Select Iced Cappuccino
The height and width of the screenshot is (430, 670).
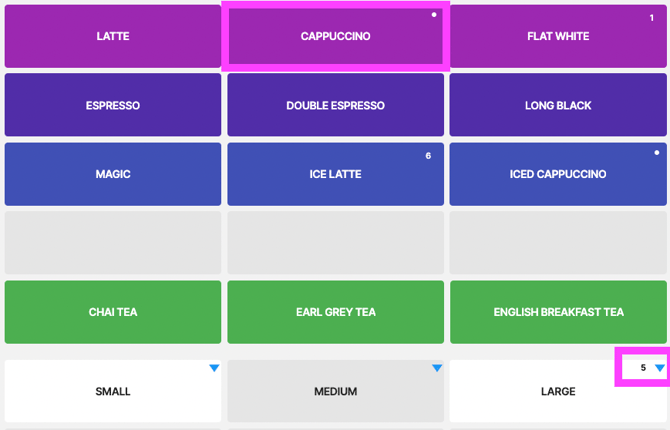click(x=558, y=174)
